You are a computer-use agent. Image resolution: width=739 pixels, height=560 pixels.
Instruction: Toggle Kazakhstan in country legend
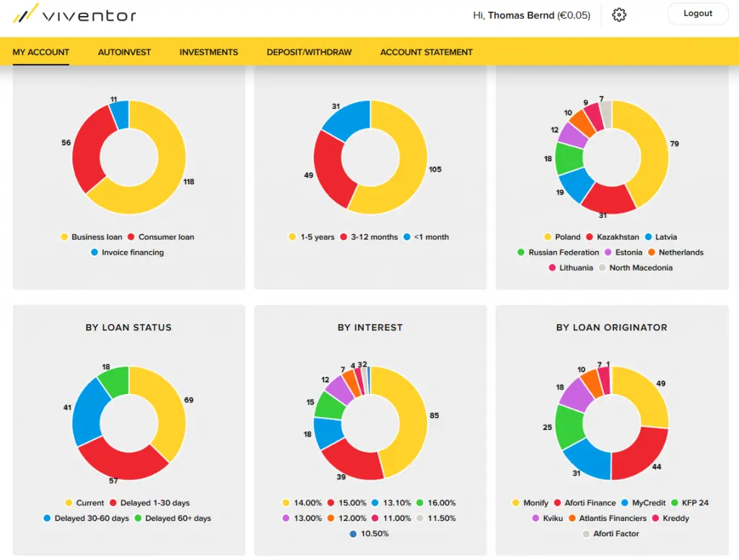click(x=613, y=237)
